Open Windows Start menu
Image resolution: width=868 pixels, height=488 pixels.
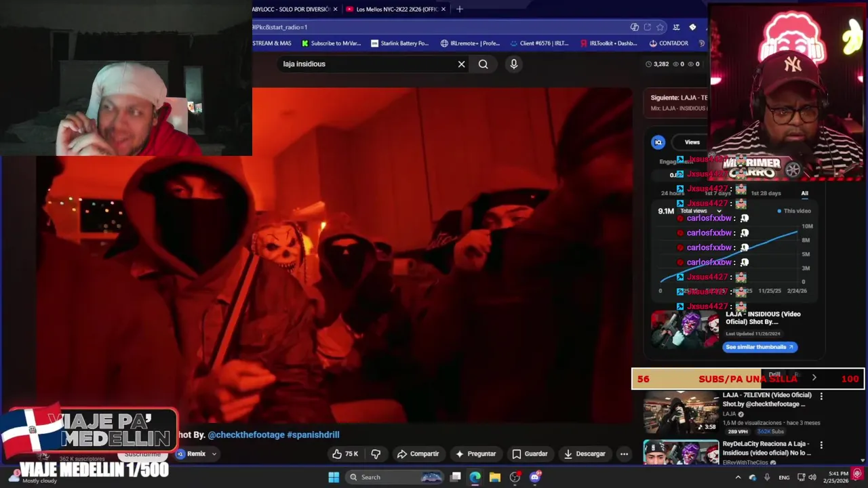coord(334,477)
